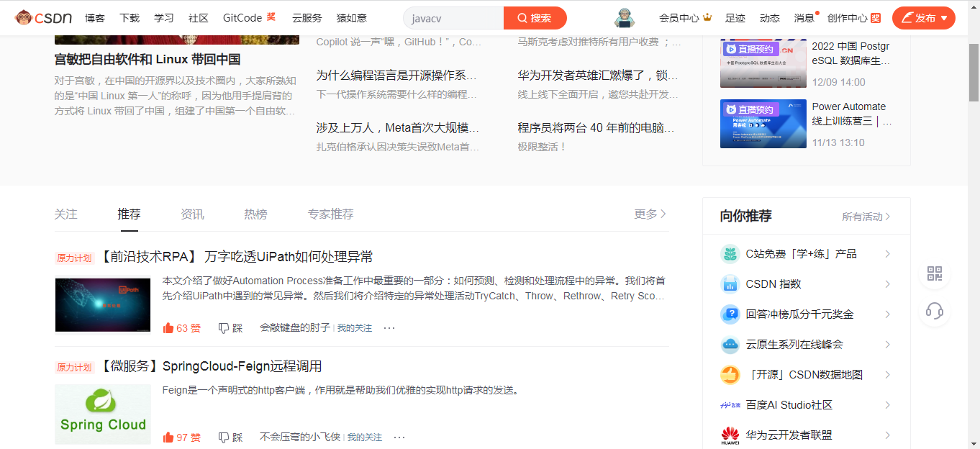Open chevron for 云原生系列在线峰会 row
The height and width of the screenshot is (449, 980).
[x=888, y=345]
